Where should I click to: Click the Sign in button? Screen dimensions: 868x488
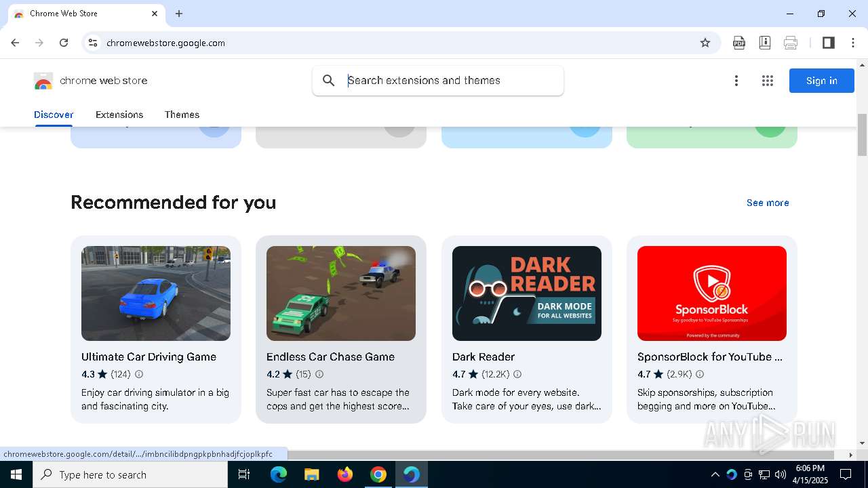click(821, 81)
